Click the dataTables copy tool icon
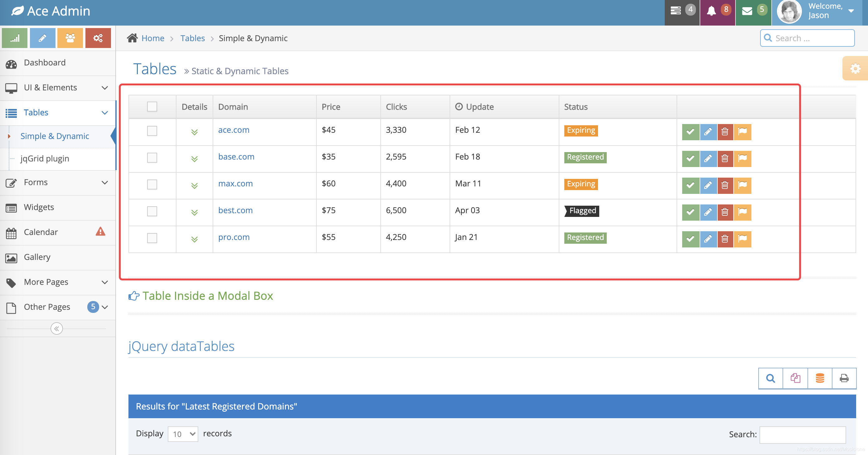Viewport: 868px width, 455px height. [795, 378]
